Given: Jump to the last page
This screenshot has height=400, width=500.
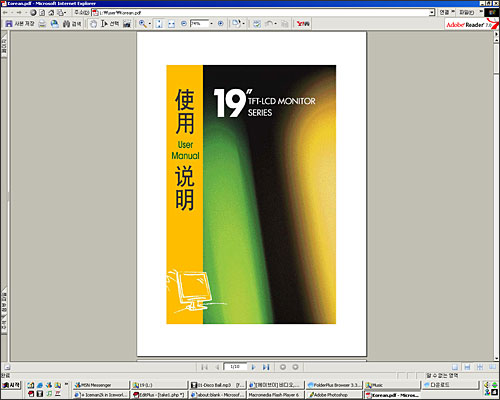Looking at the screenshot, I should pyautogui.click(x=266, y=367).
